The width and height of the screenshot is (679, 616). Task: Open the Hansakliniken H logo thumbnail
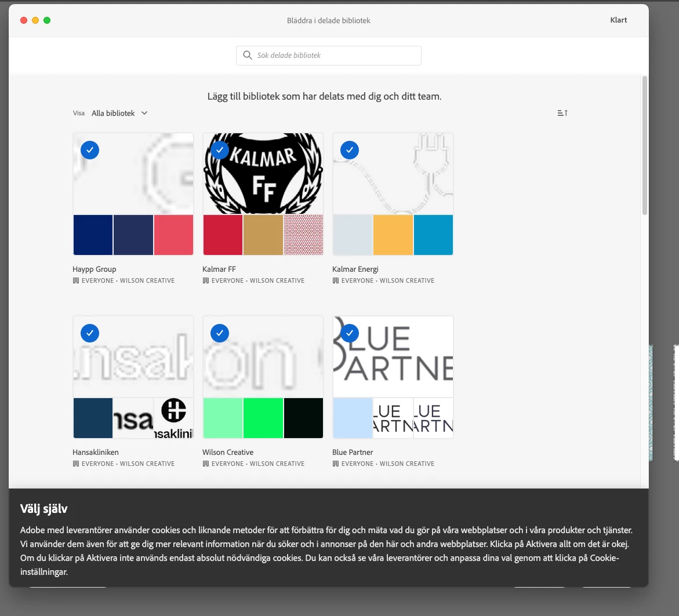tap(173, 418)
